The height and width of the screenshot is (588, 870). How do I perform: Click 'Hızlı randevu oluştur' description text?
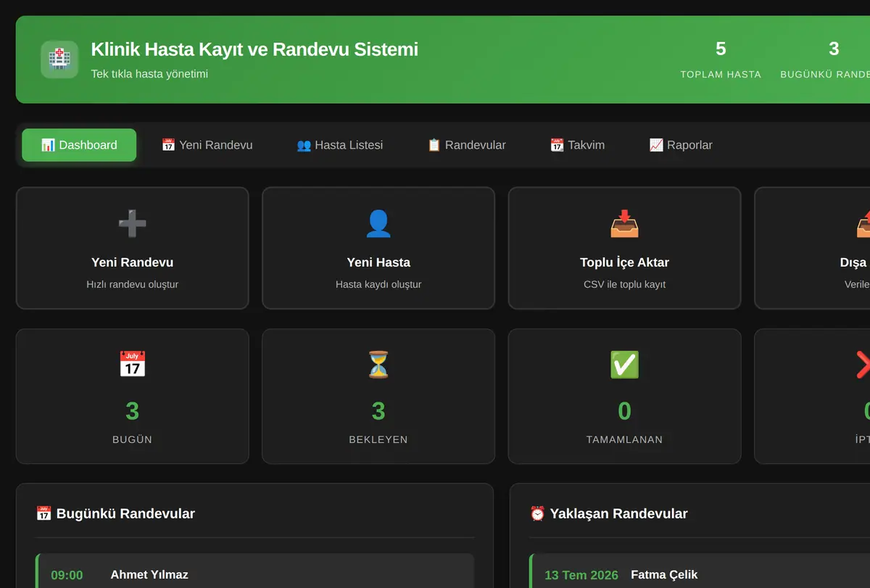132,284
